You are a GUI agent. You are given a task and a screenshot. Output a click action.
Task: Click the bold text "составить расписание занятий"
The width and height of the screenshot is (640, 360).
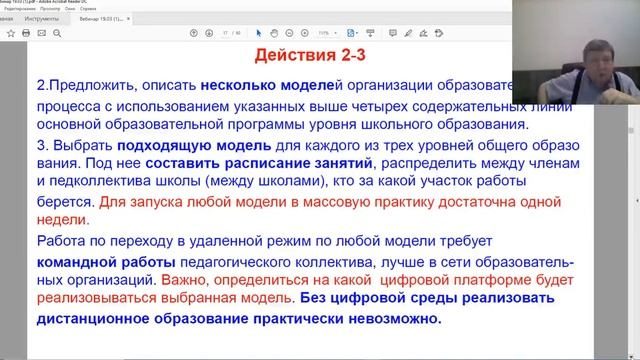259,163
